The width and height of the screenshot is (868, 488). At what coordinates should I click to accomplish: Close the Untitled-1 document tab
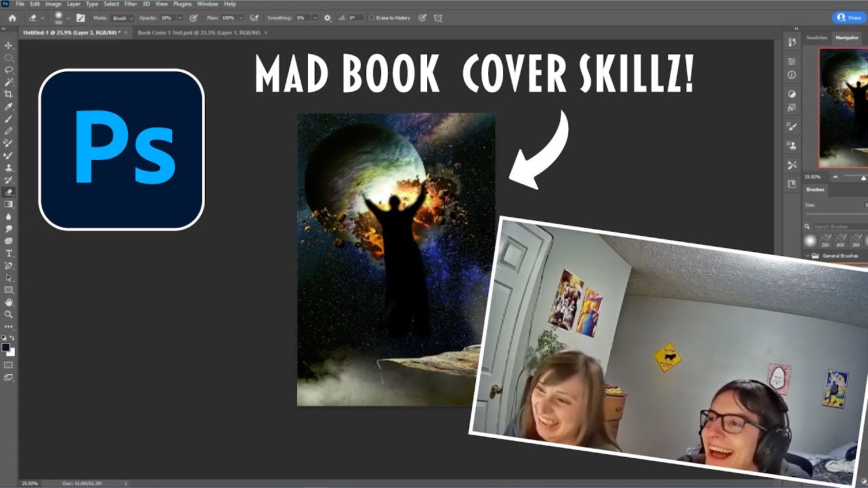[x=127, y=33]
